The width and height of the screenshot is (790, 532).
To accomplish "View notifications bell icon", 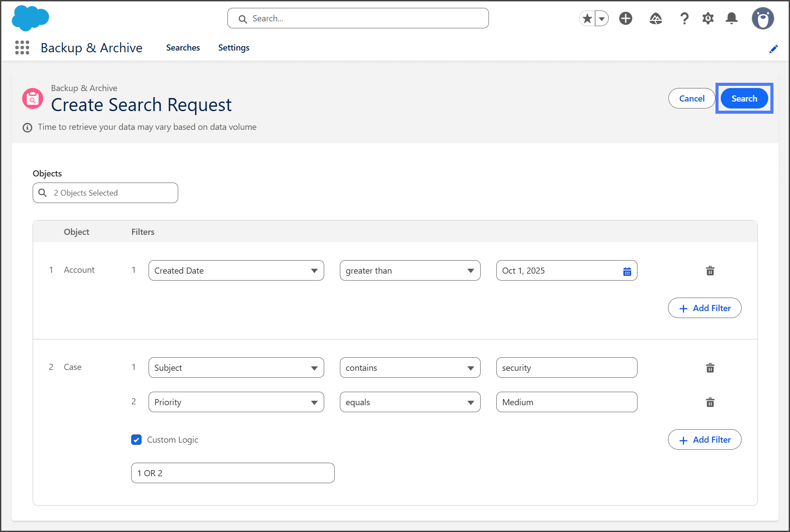I will pos(732,19).
